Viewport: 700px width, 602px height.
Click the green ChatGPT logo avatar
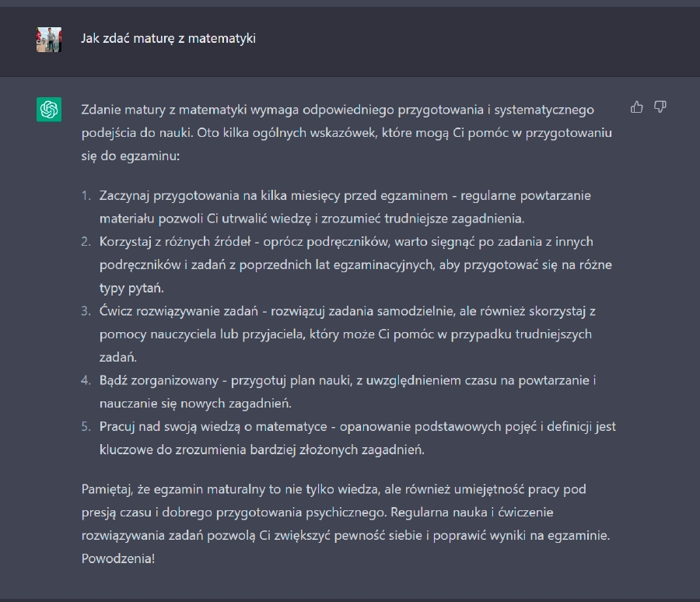[x=49, y=110]
